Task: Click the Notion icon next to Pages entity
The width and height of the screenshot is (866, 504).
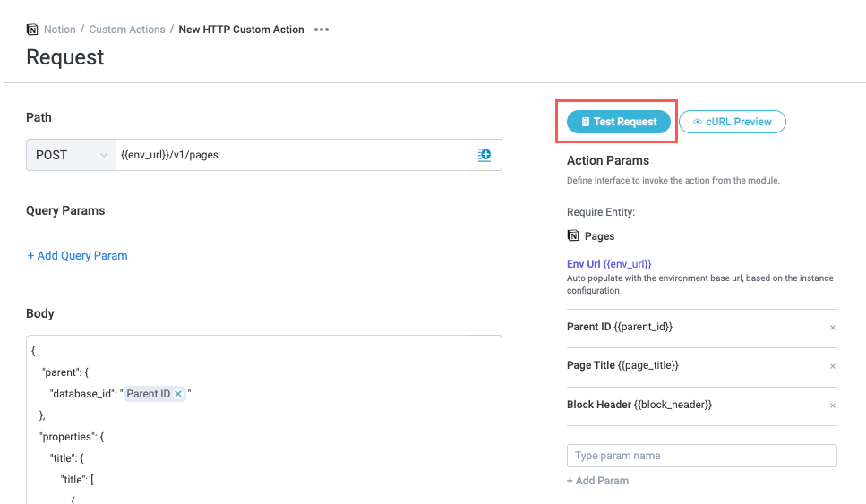Action: [573, 235]
